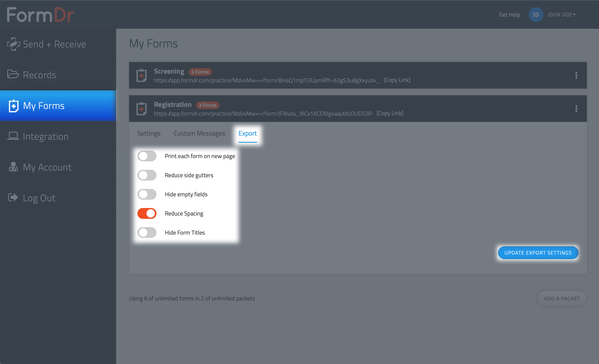
Task: Turn off the Reduce Spacing toggle
Action: [147, 213]
